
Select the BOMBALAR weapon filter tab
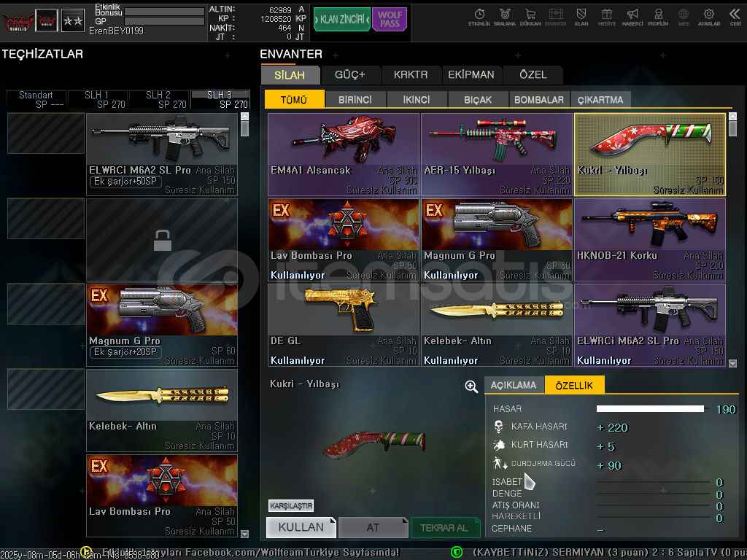click(x=539, y=99)
